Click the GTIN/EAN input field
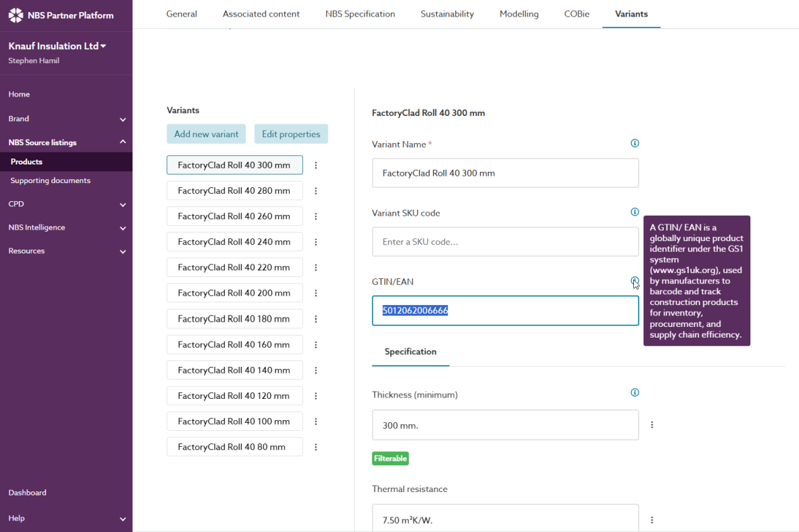 505,311
